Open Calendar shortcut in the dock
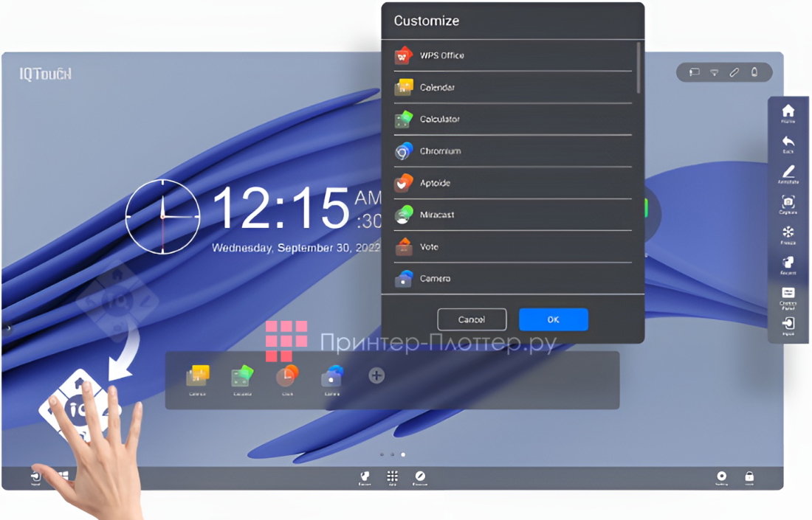This screenshot has height=520, width=812. tap(197, 378)
